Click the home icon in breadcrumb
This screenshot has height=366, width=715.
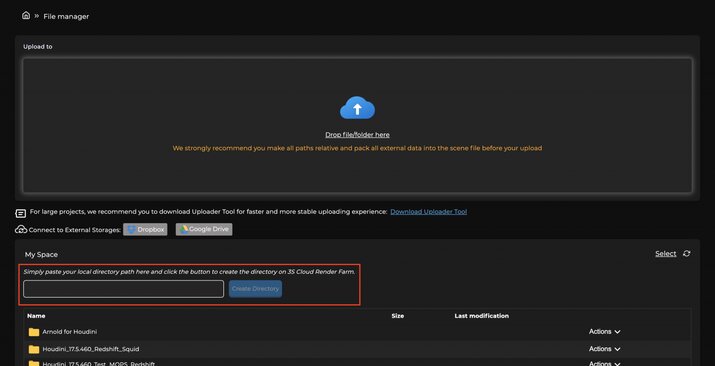pos(26,15)
